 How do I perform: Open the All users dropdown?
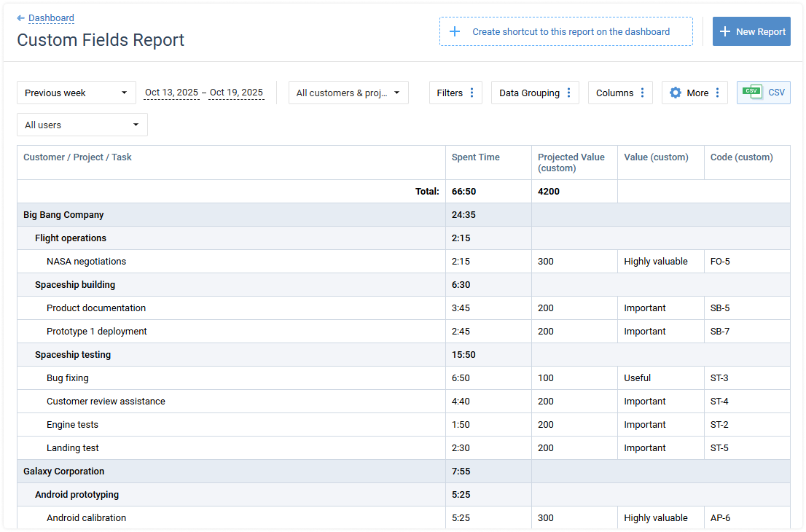82,125
